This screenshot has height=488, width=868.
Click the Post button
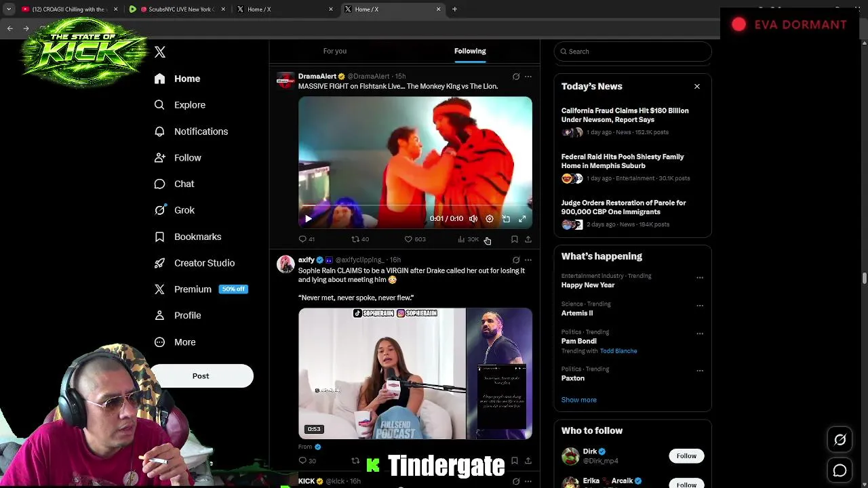point(201,376)
